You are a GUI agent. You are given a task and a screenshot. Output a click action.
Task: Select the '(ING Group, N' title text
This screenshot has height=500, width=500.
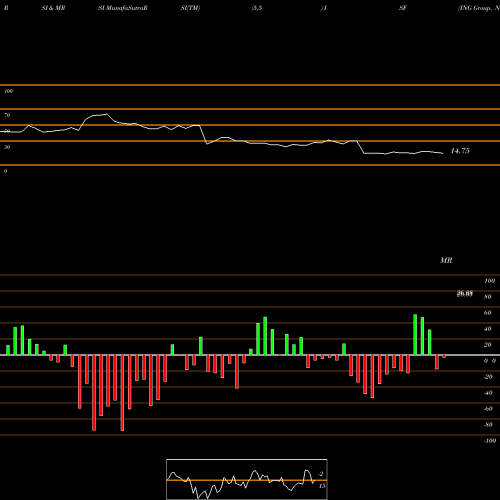[479, 8]
